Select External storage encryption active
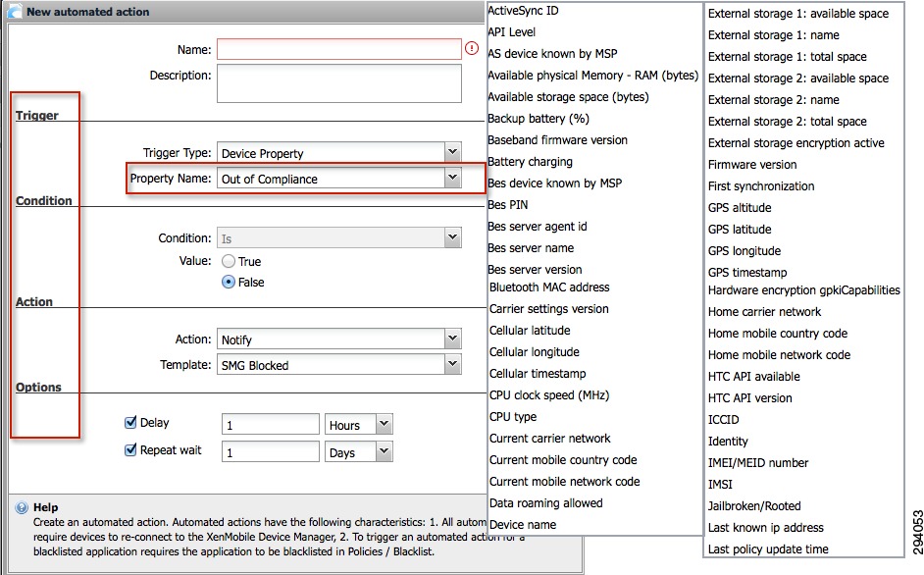Screen dimensions: 924x575 coord(796,143)
